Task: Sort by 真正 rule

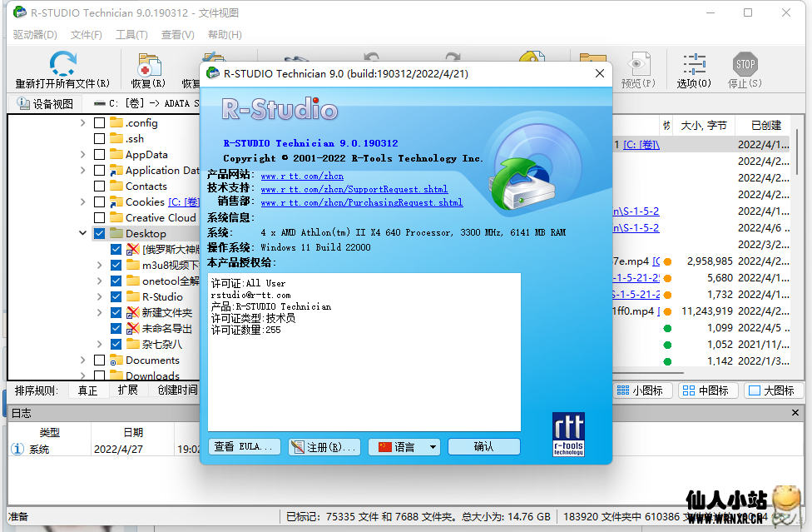Action: [x=87, y=390]
